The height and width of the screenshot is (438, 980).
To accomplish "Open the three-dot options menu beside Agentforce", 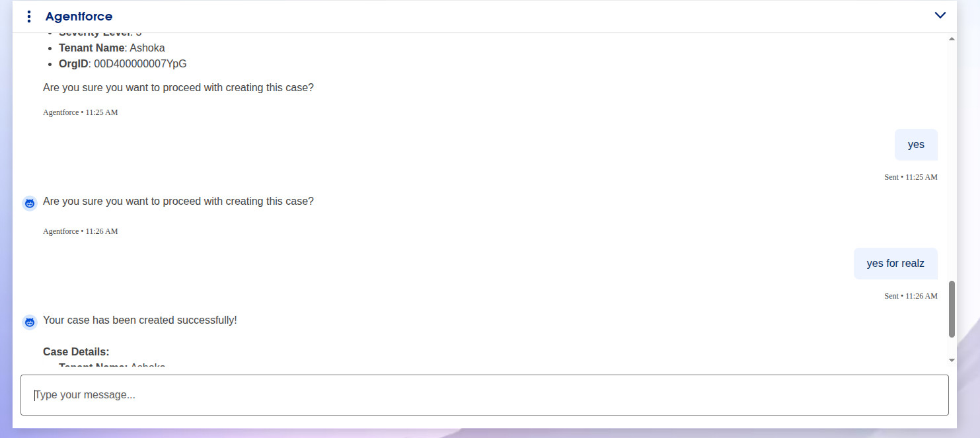I will coord(28,17).
